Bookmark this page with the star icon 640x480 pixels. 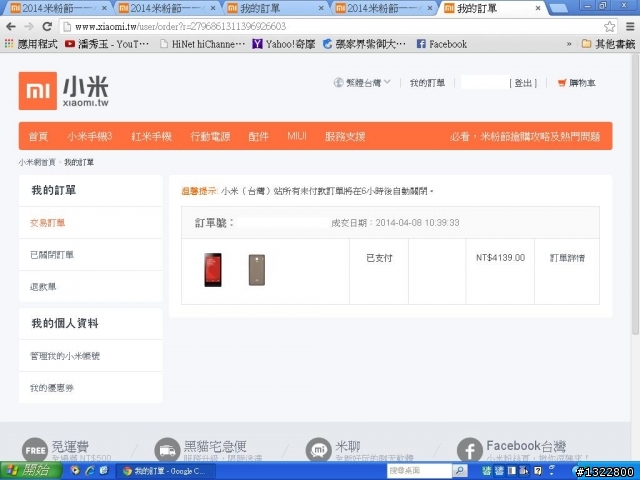[x=609, y=27]
